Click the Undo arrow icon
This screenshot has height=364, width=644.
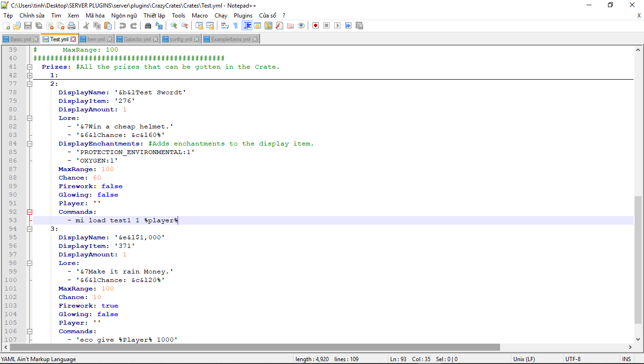[123, 26]
